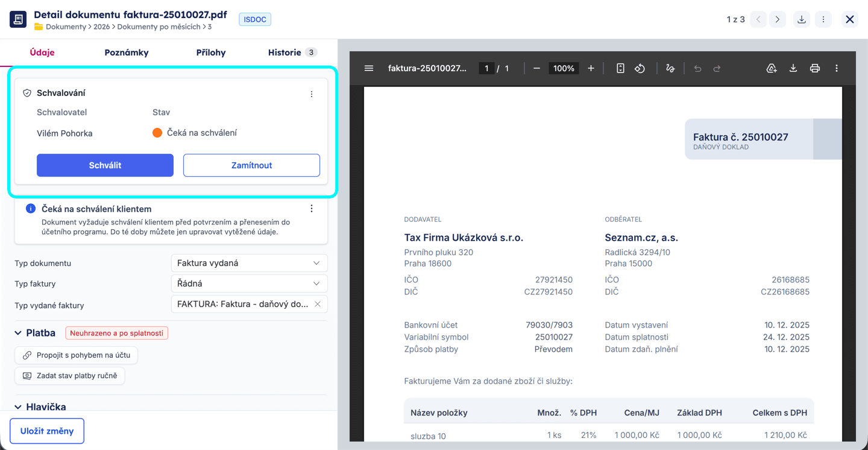Switch to the Poznámky tab
Image resolution: width=868 pixels, height=450 pixels.
126,52
